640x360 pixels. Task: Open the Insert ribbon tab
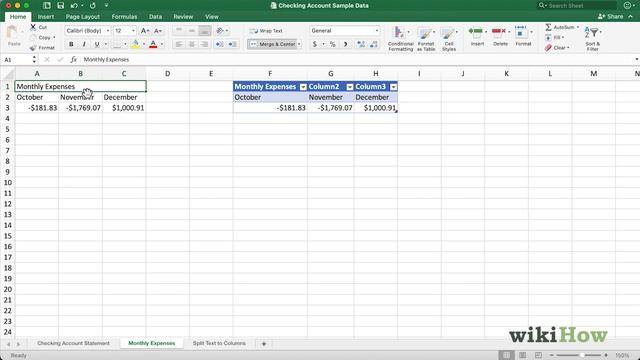pos(46,17)
